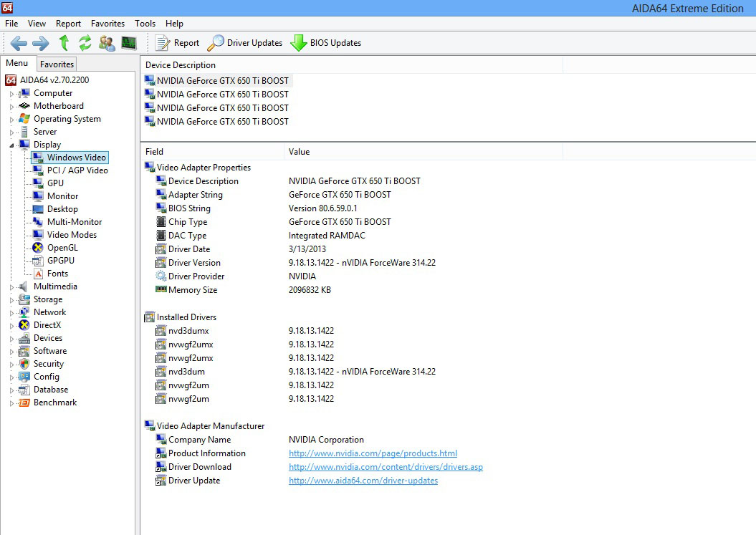Click the OpenGL item icon
Screen dimensions: 756x535
pos(37,248)
